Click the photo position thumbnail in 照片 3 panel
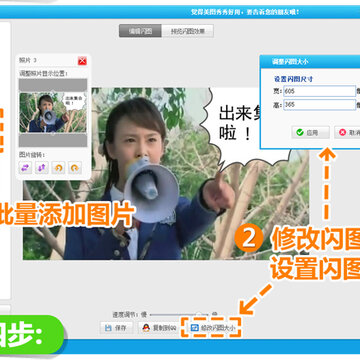This screenshot has height=360, width=360. point(53,113)
